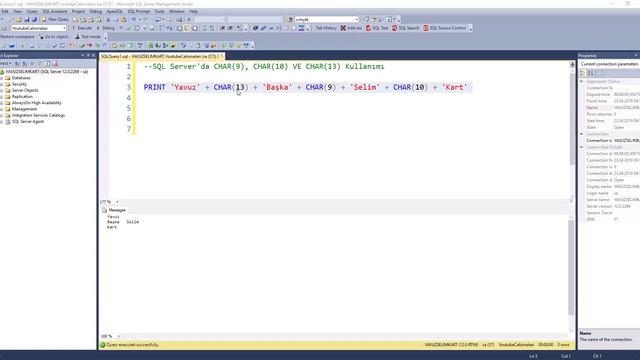This screenshot has width=640, height=360.
Task: Open the editor zoom percentage dropdown
Action: point(117,202)
